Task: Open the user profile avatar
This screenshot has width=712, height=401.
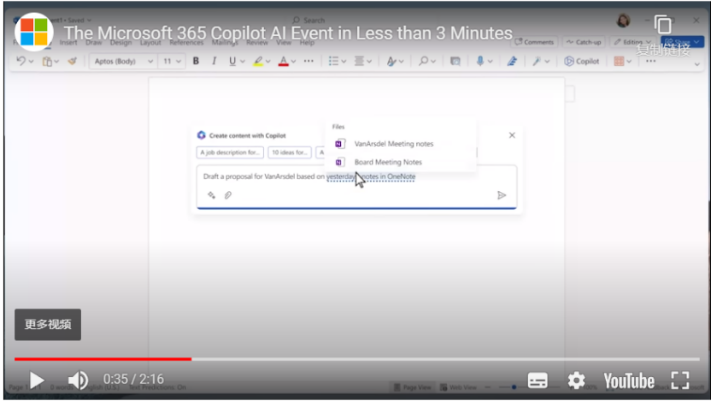Action: pyautogui.click(x=623, y=20)
